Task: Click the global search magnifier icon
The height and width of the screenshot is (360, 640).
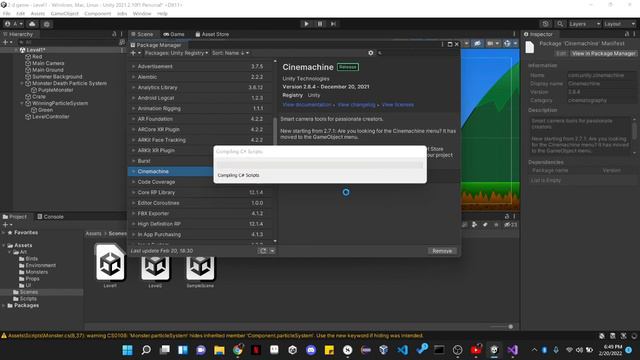Action: click(560, 24)
